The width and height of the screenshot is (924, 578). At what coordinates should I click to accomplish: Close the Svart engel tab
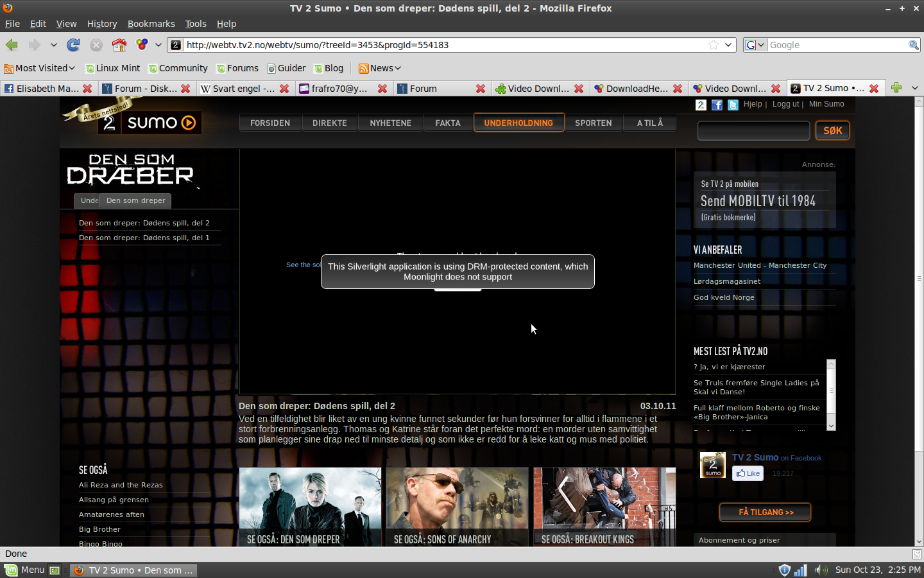[284, 89]
